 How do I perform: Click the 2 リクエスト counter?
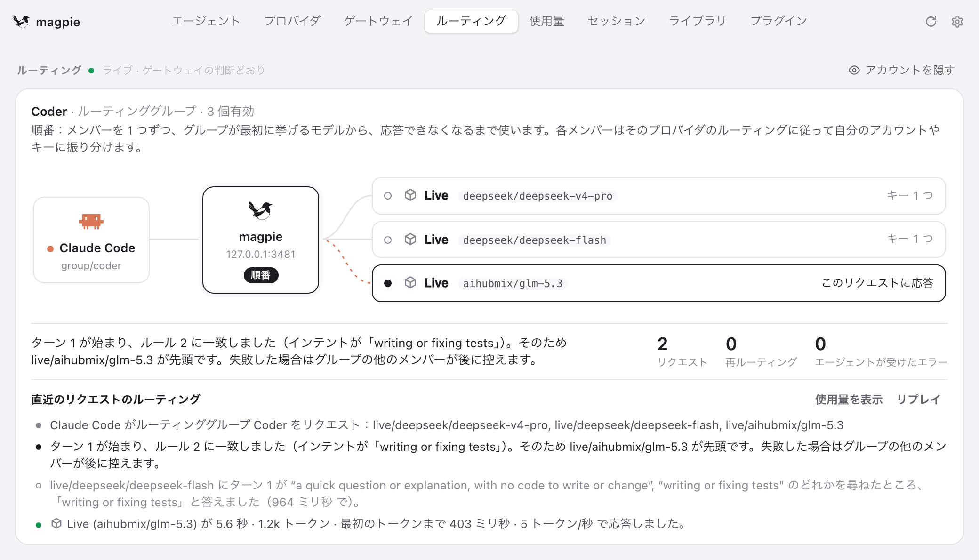(x=682, y=352)
